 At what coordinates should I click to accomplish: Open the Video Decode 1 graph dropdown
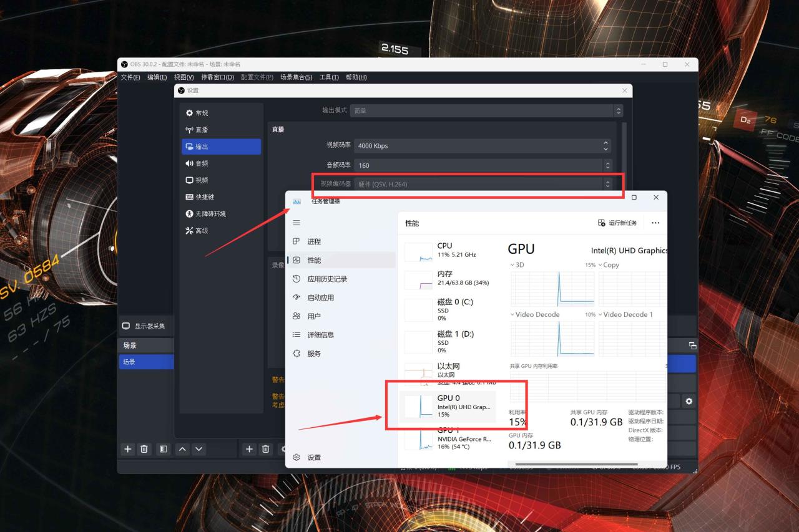pos(625,314)
